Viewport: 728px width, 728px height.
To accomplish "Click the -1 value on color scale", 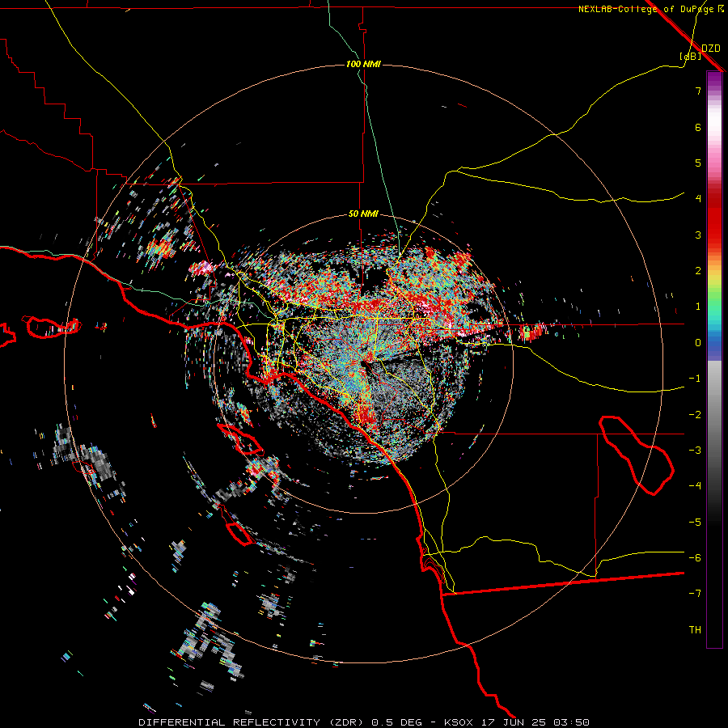I will pos(695,379).
